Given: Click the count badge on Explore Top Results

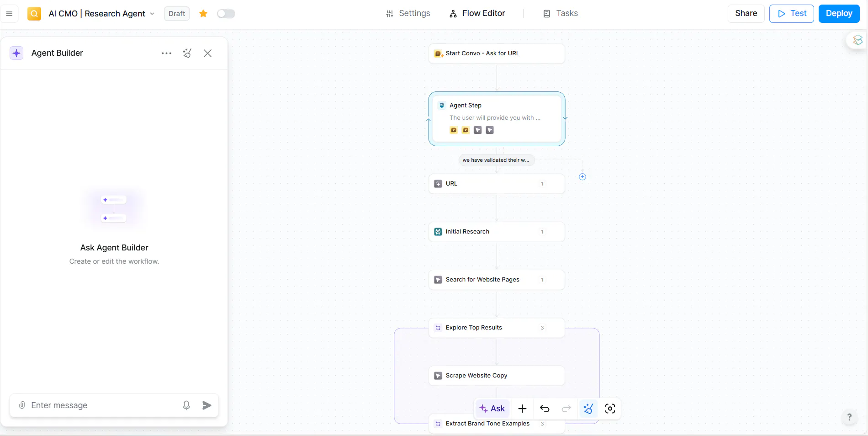Looking at the screenshot, I should click(x=542, y=328).
